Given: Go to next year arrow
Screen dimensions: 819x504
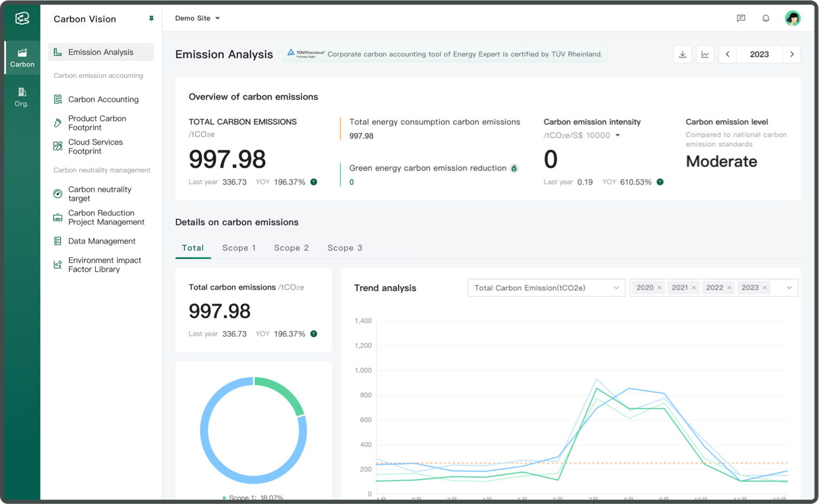Looking at the screenshot, I should tap(791, 54).
